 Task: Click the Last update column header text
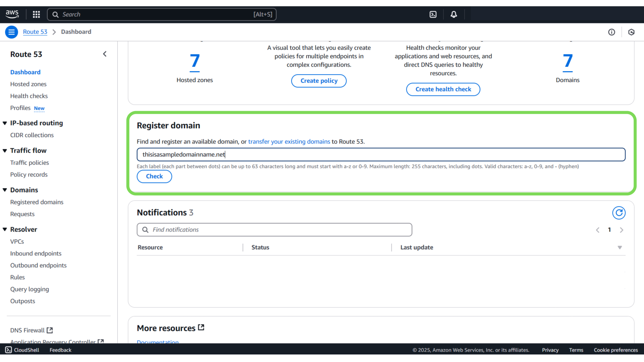[x=417, y=247]
